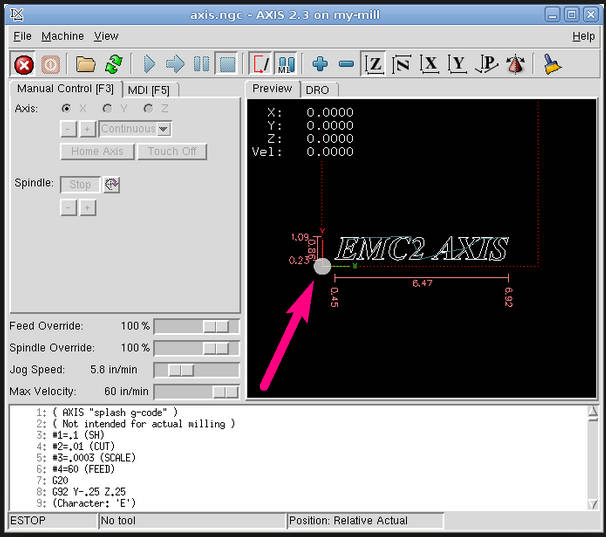
Task: Switch to Manual Control [F3] tab
Action: (x=65, y=89)
